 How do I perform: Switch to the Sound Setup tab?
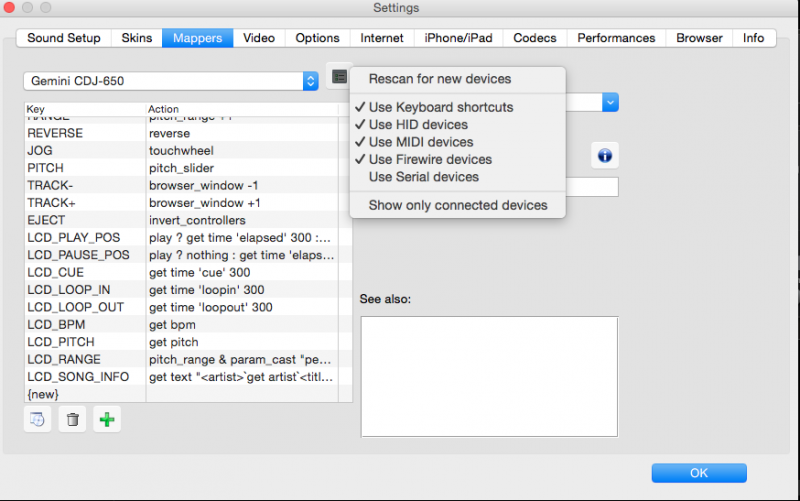64,38
